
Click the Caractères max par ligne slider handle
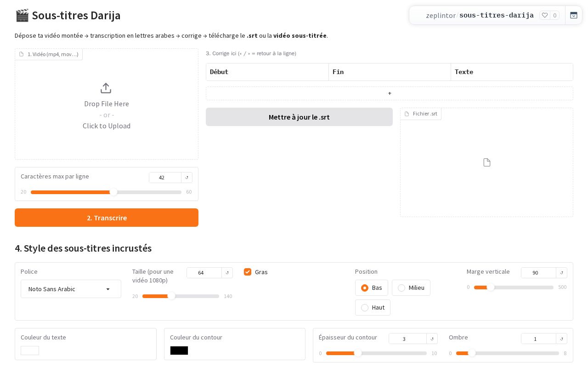113,192
